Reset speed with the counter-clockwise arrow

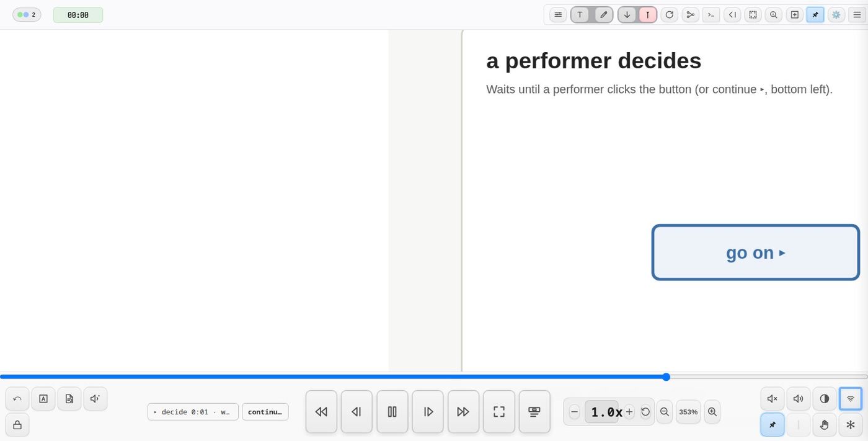[x=645, y=412]
